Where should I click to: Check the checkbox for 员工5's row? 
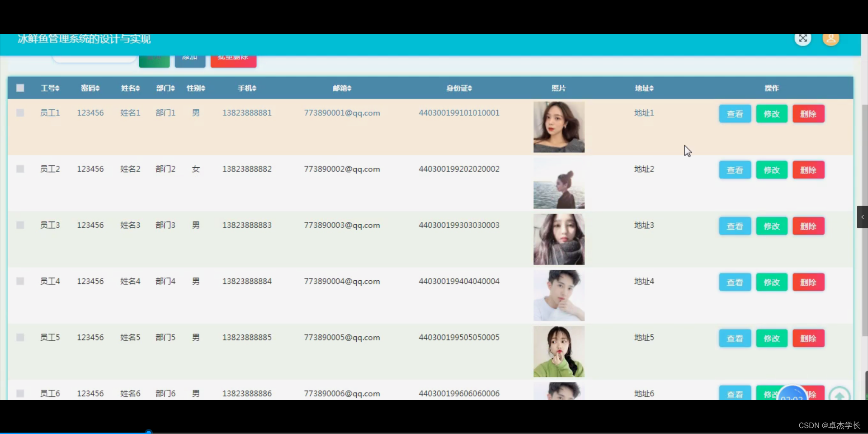[20, 337]
